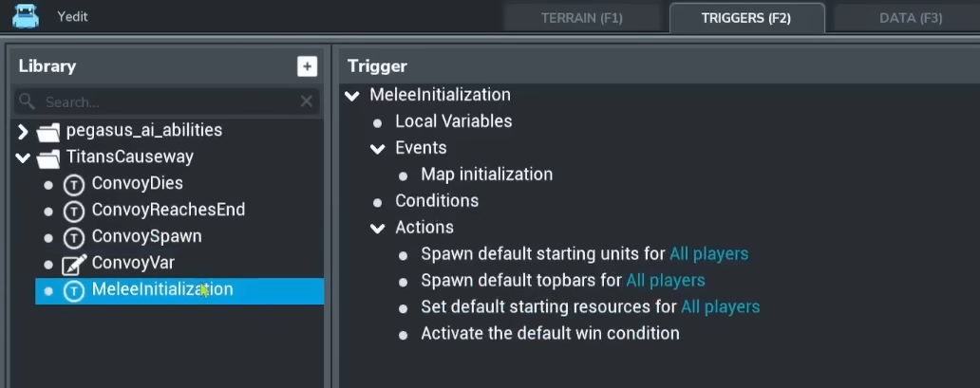Click the ConvoyDies trigger icon
Image resolution: width=980 pixels, height=388 pixels.
click(74, 184)
